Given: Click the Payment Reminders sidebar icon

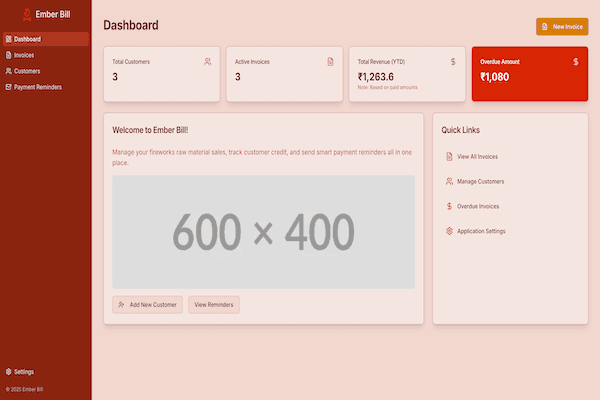Looking at the screenshot, I should 9,87.
